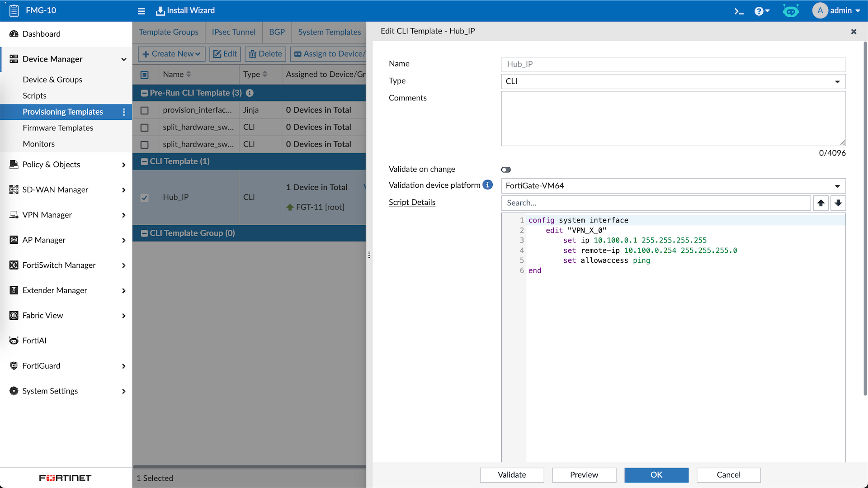Screen dimensions: 868x488
Task: Open the CLI console icon
Action: coord(739,11)
